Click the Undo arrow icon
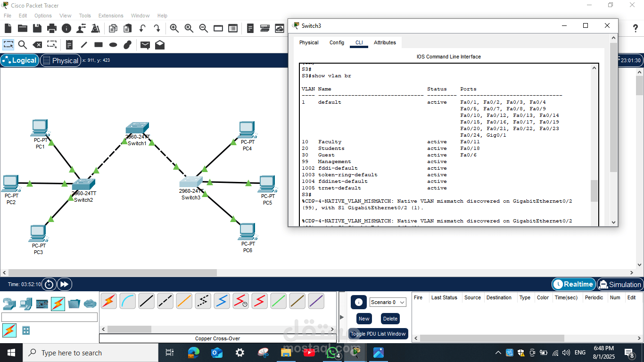The height and width of the screenshot is (362, 644). pos(142,28)
